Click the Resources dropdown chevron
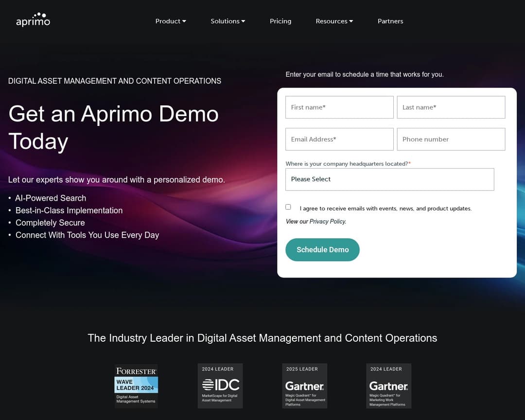This screenshot has height=420, width=525. point(351,21)
